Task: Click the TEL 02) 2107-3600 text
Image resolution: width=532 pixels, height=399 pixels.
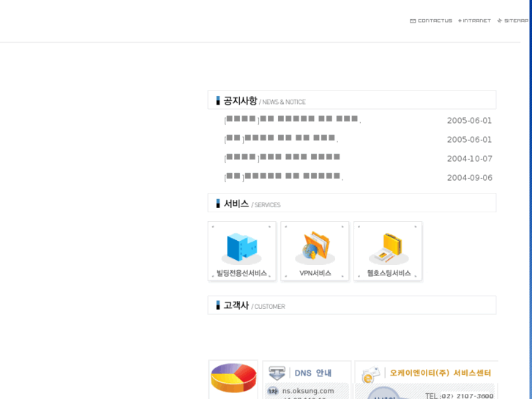Action: [x=460, y=395]
